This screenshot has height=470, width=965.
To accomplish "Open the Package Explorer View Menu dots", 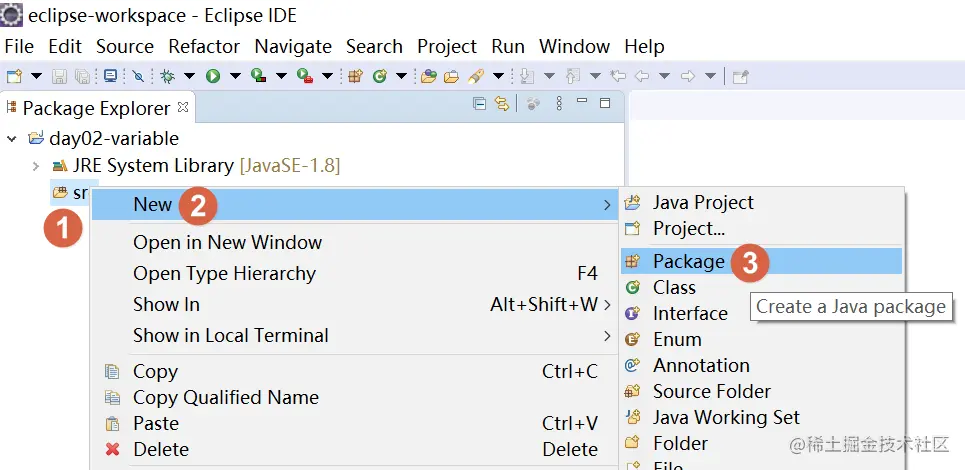I will (x=559, y=103).
